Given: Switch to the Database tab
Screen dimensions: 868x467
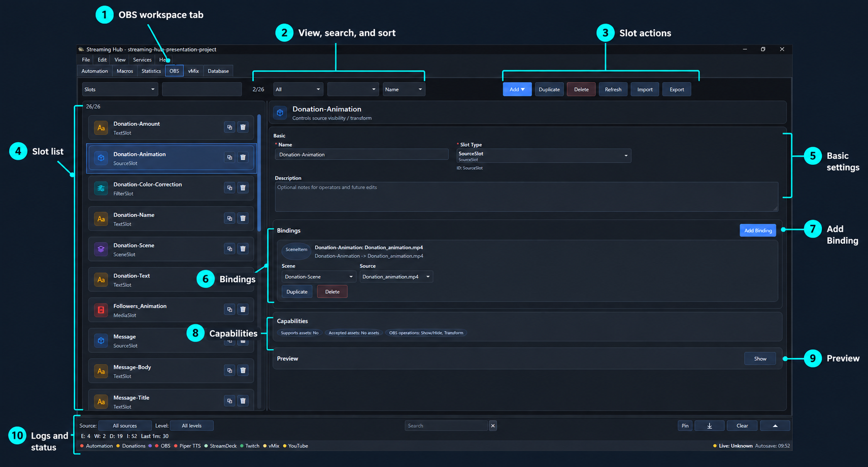Looking at the screenshot, I should point(218,71).
